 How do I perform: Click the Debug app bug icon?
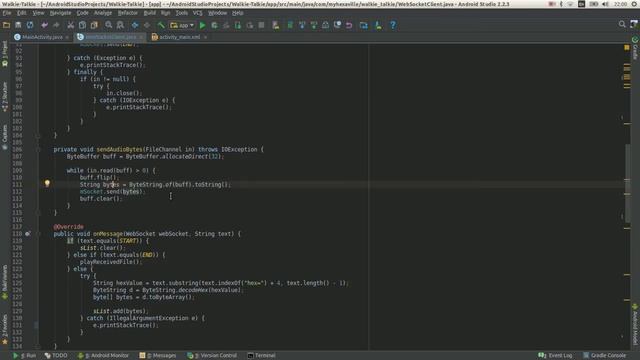click(214, 25)
